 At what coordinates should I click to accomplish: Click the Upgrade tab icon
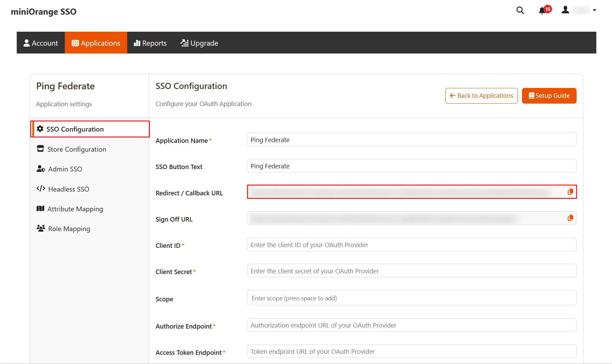[x=184, y=43]
